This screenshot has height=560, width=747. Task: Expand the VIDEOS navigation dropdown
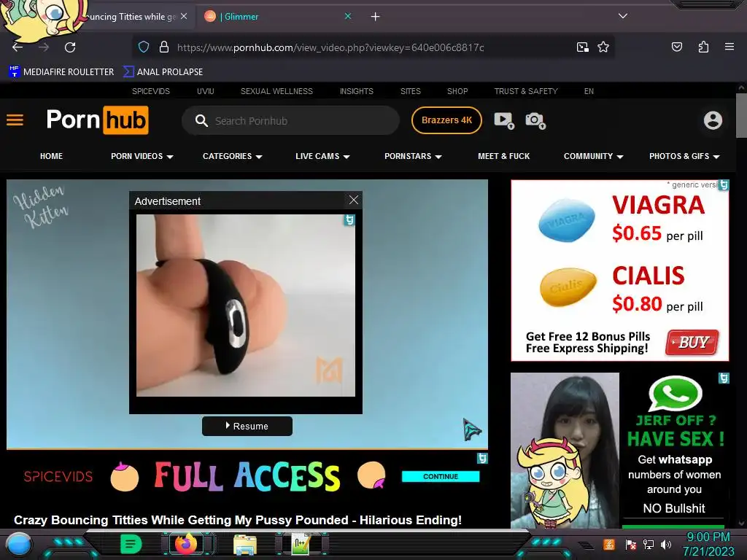(x=142, y=156)
